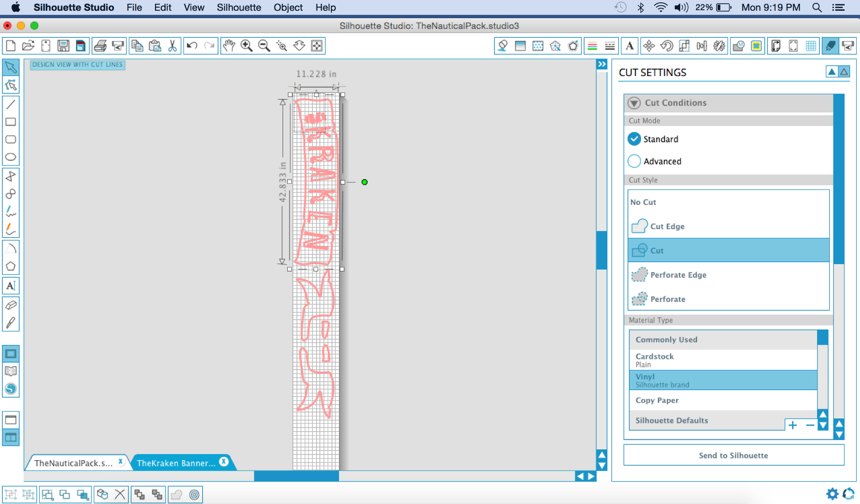Pick the Knife tool
Image resolution: width=860 pixels, height=504 pixels.
[11, 322]
